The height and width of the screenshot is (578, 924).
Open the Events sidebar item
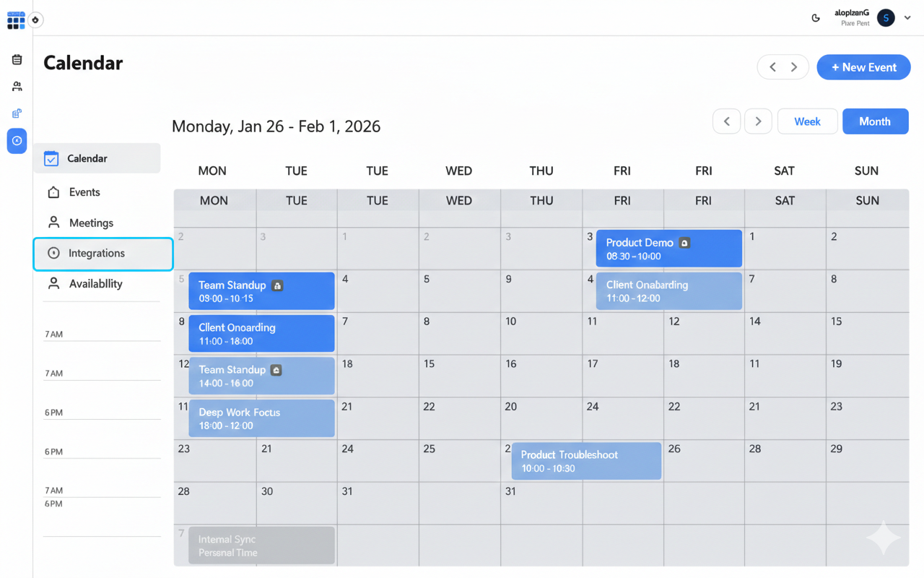(84, 192)
